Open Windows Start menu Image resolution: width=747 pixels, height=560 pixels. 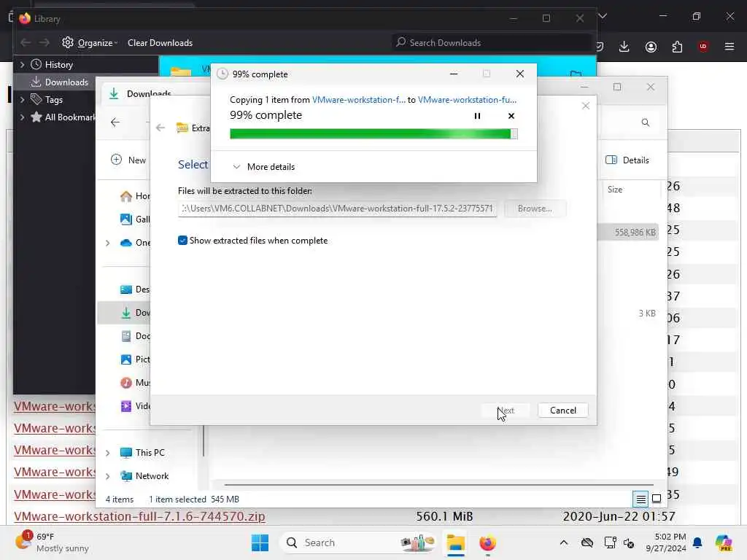tap(260, 542)
